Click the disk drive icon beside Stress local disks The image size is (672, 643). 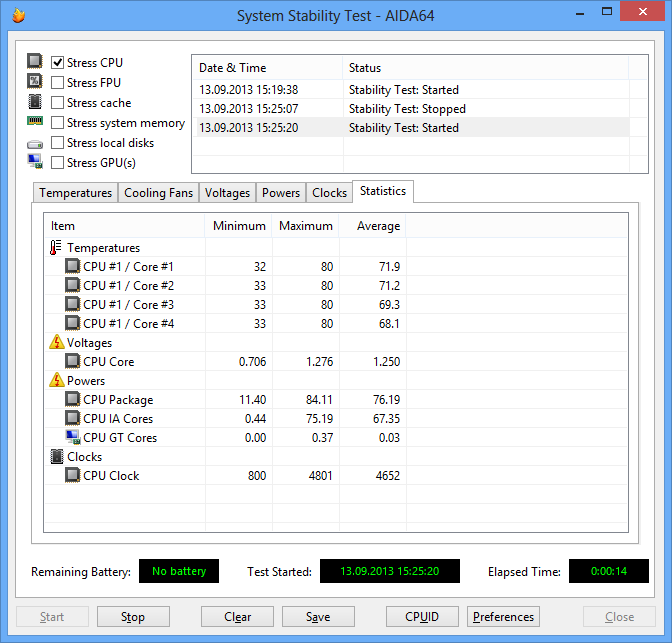coord(35,144)
